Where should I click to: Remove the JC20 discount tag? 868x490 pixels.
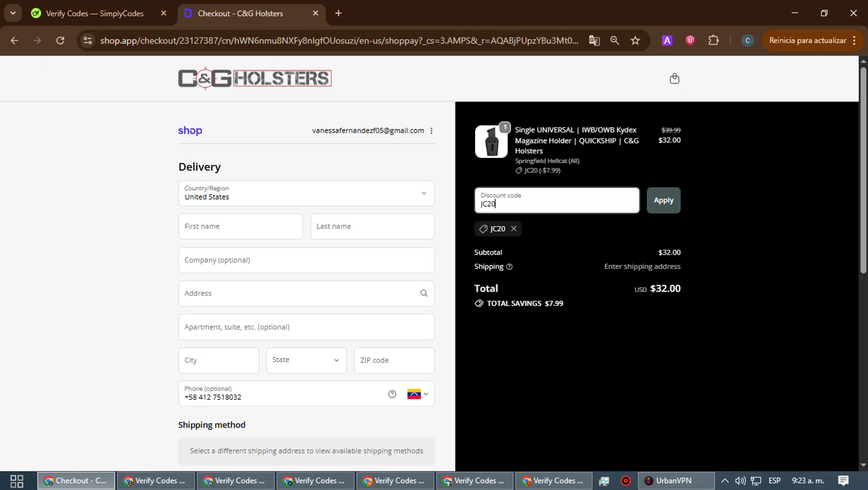tap(514, 229)
